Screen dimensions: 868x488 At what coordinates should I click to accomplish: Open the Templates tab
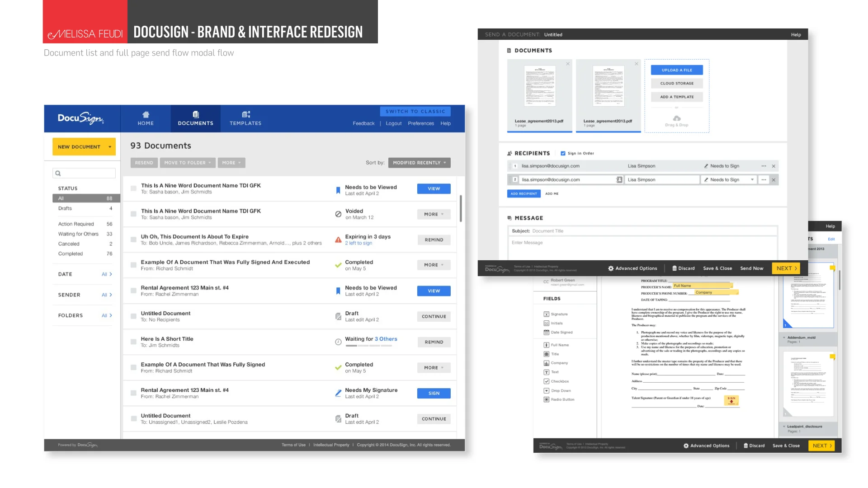[x=245, y=118]
